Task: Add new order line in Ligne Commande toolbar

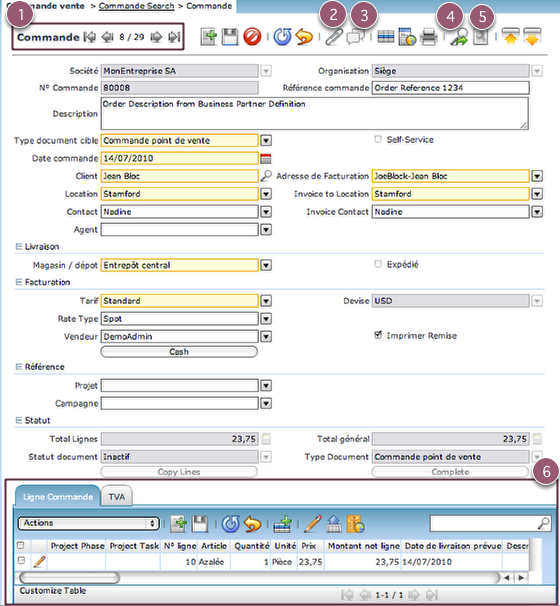Action: pos(179,524)
